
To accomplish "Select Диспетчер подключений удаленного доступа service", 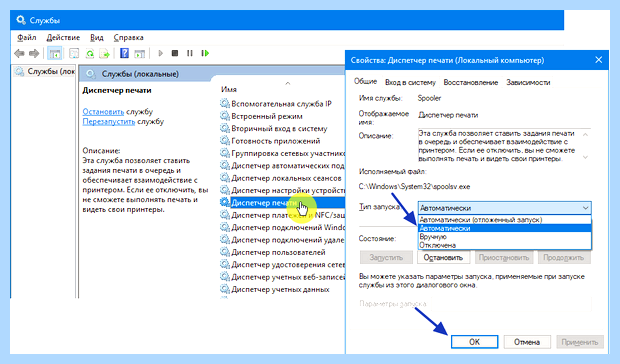I will pyautogui.click(x=282, y=240).
